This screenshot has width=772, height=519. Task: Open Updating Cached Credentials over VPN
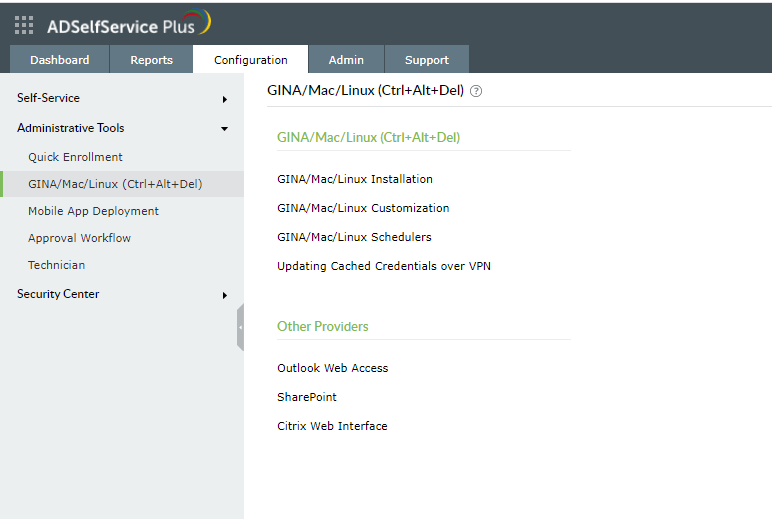coord(383,266)
